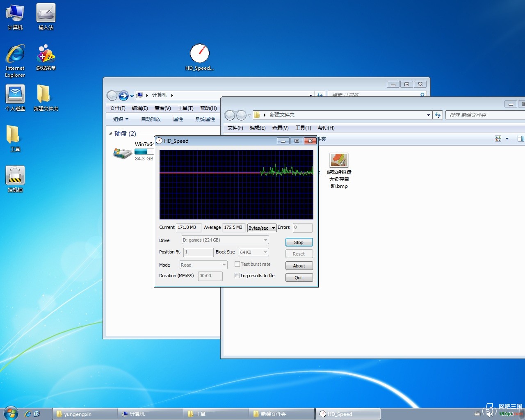Screen dimensions: 525x420
Task: Click search box in 新建文件夹 window
Action: 485,115
